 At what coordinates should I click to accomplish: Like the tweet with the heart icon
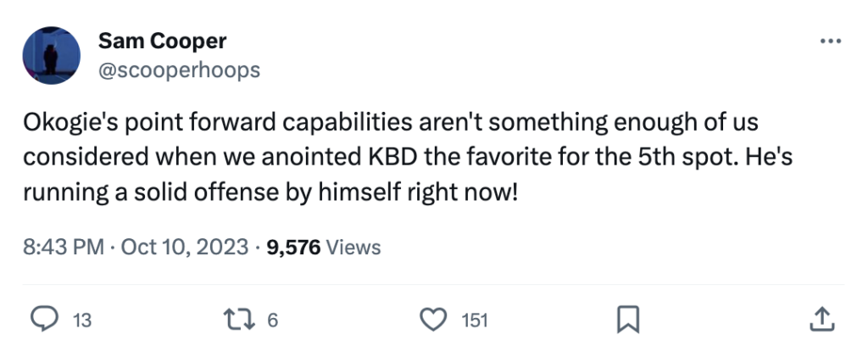433,320
